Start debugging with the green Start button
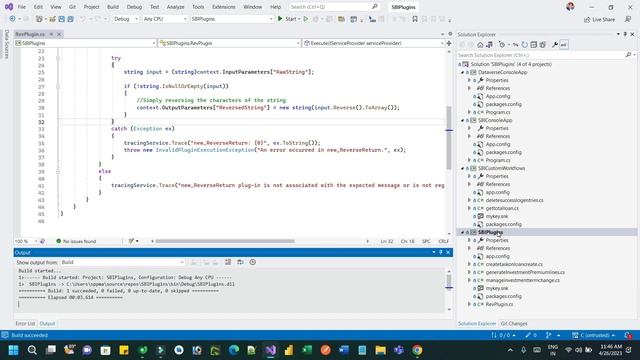 [287, 19]
